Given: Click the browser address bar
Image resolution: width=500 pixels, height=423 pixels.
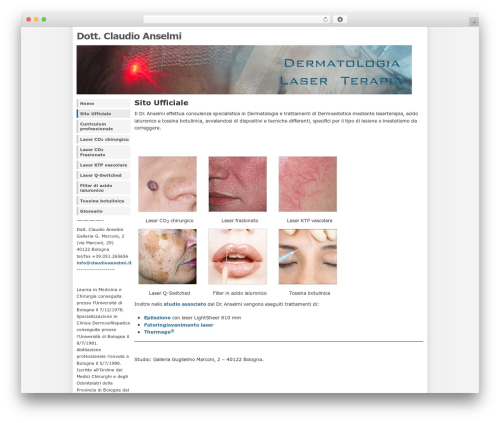Looking at the screenshot, I should pos(236,20).
